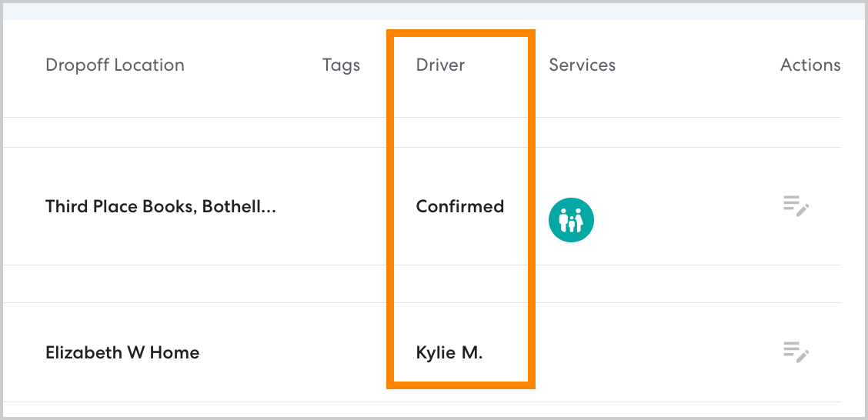Open edit action for Elizabeth W Home row
Screen dimensions: 868x420
point(796,352)
